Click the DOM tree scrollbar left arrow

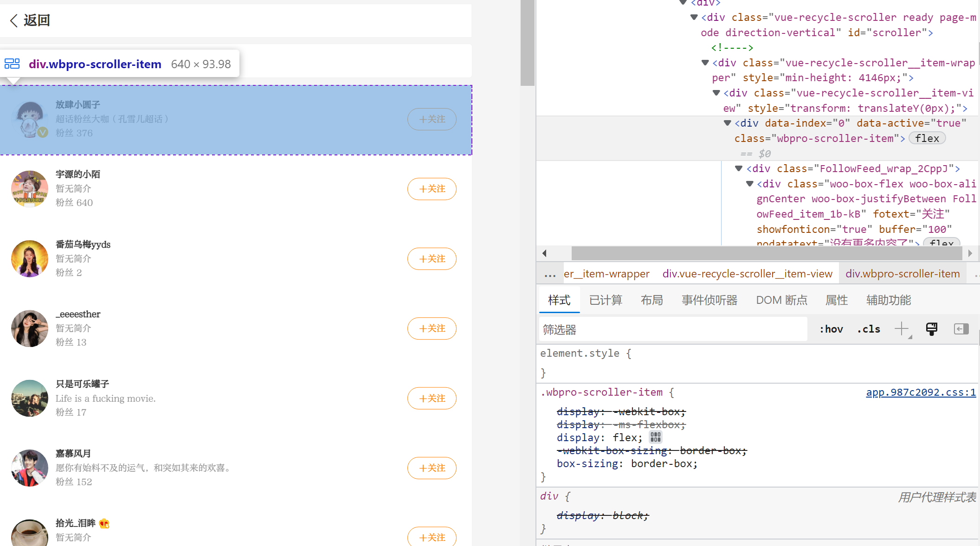pyautogui.click(x=545, y=253)
